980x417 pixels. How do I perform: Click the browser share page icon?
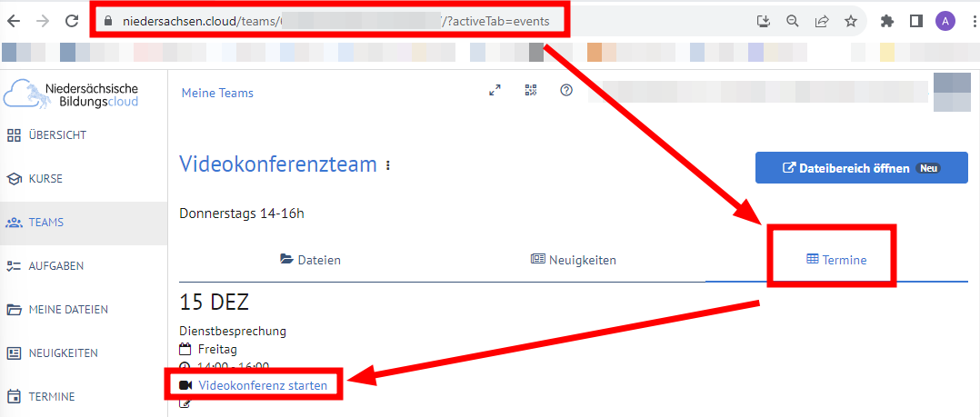[821, 21]
